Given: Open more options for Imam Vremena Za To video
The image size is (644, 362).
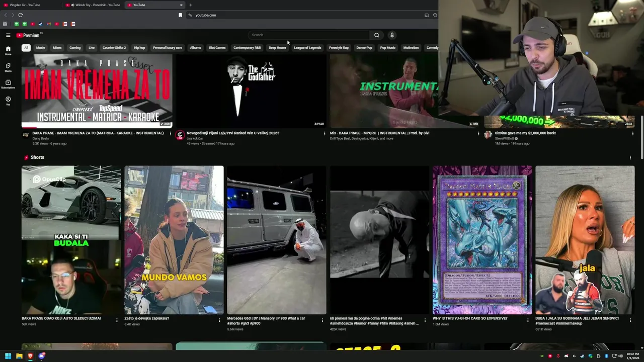Looking at the screenshot, I should pyautogui.click(x=171, y=133).
